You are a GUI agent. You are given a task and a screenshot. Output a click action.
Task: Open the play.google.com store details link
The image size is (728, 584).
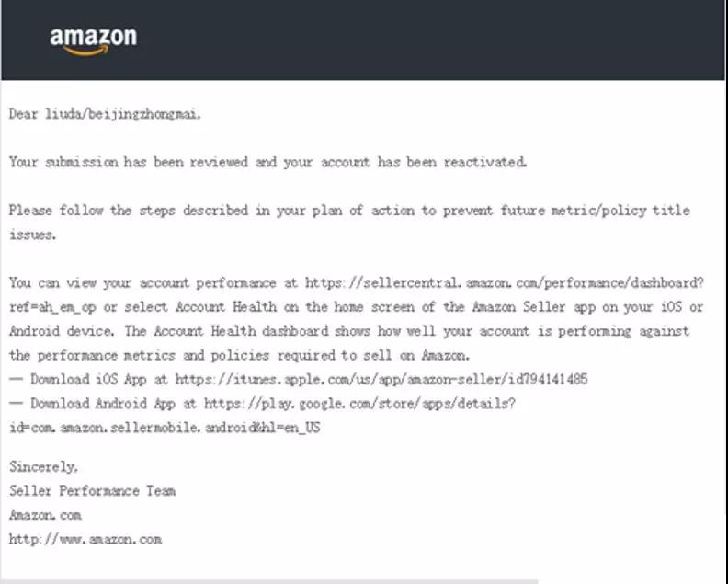(x=359, y=404)
